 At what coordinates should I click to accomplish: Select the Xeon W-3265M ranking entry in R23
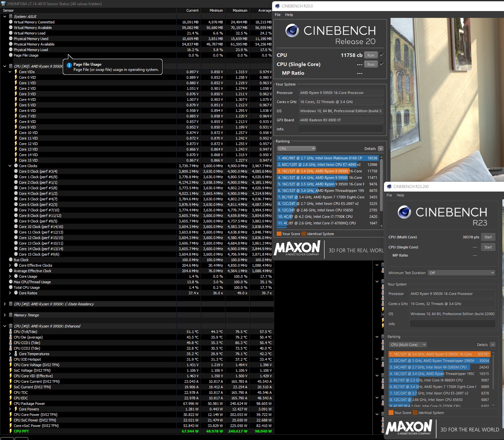tap(439, 367)
